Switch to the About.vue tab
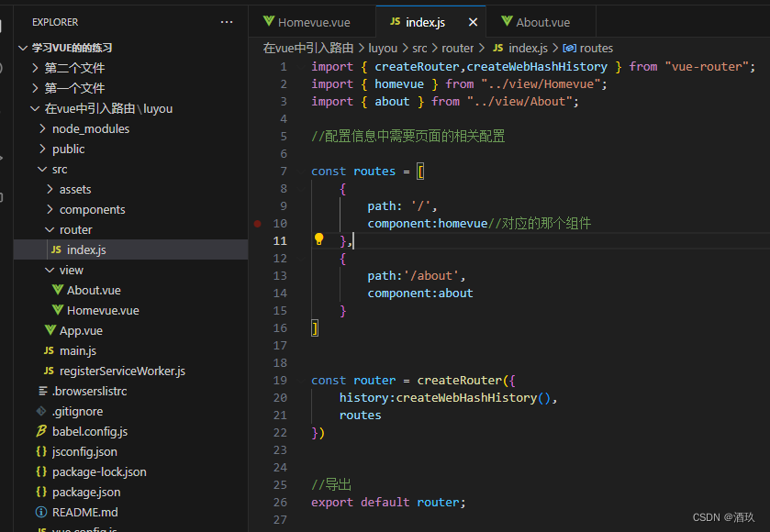This screenshot has height=532, width=770. click(x=541, y=22)
